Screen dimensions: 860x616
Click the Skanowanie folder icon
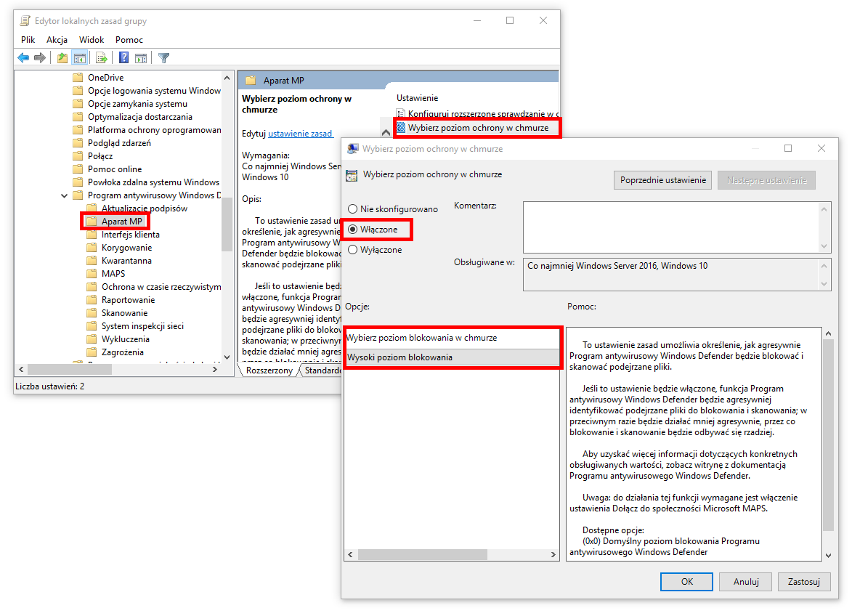pos(92,312)
